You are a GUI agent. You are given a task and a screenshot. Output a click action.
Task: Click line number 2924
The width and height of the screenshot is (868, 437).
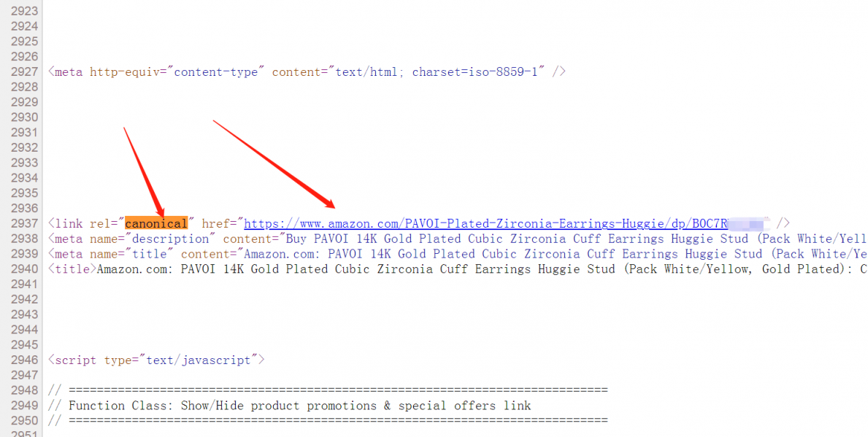tap(24, 26)
